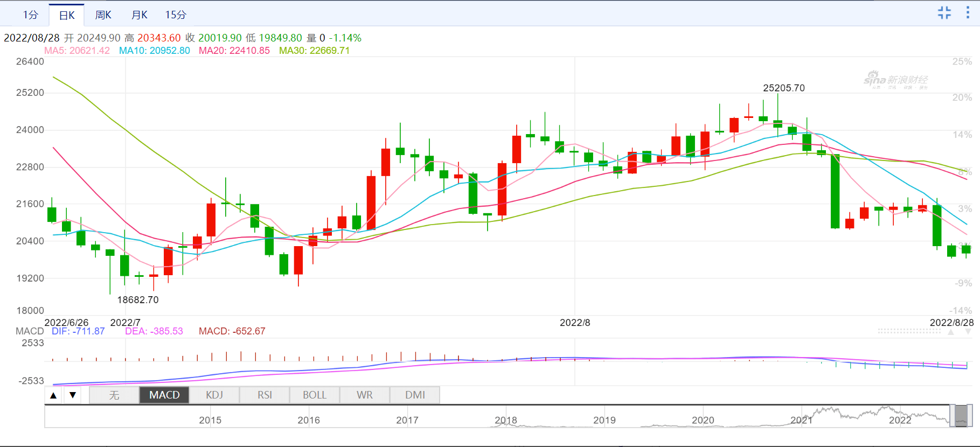980x447 pixels.
Task: Click the dotted drag grip above MACD panel
Action: point(909,331)
